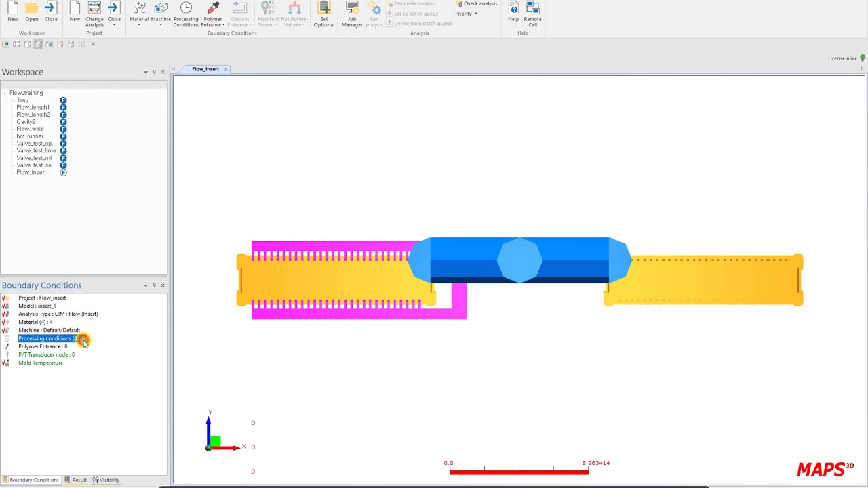Click the F status icon next to Cavity2
Screen dimensions: 868x488
tap(63, 122)
